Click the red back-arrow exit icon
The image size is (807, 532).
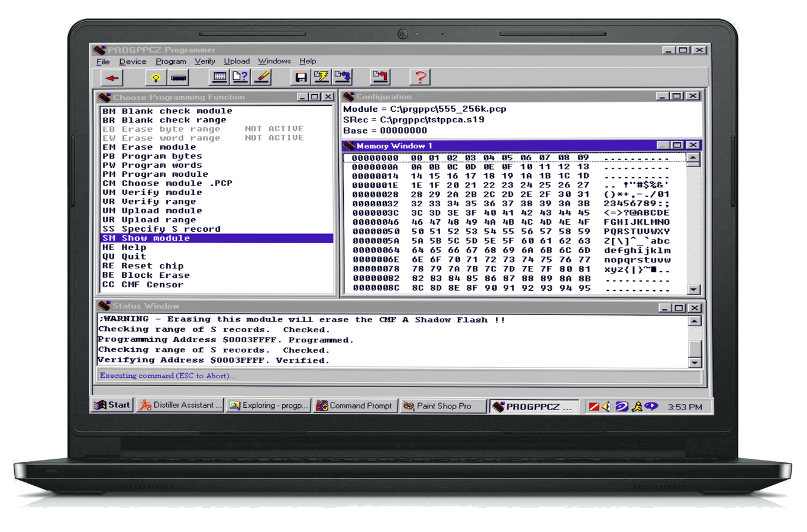[111, 77]
